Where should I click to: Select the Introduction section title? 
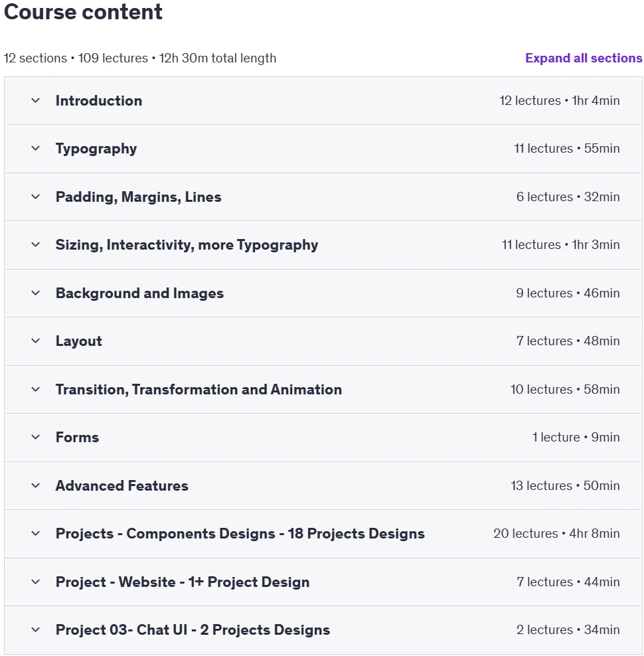click(x=99, y=100)
